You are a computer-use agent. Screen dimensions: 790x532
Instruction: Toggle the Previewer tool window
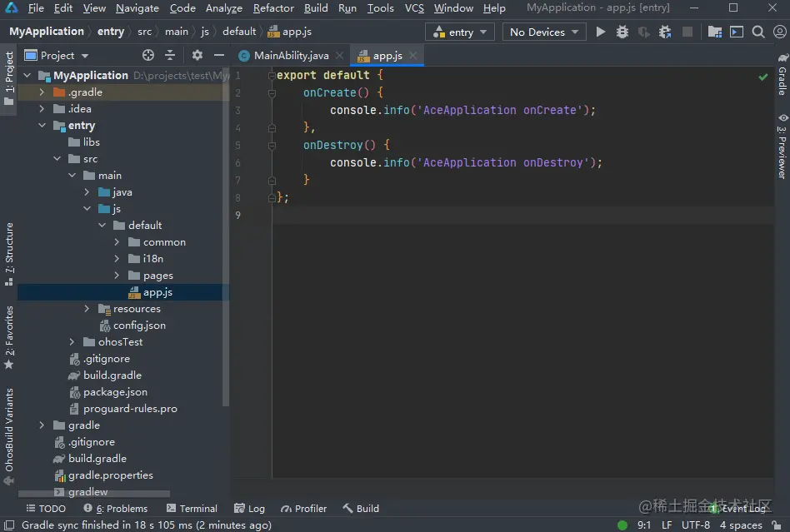(782, 146)
